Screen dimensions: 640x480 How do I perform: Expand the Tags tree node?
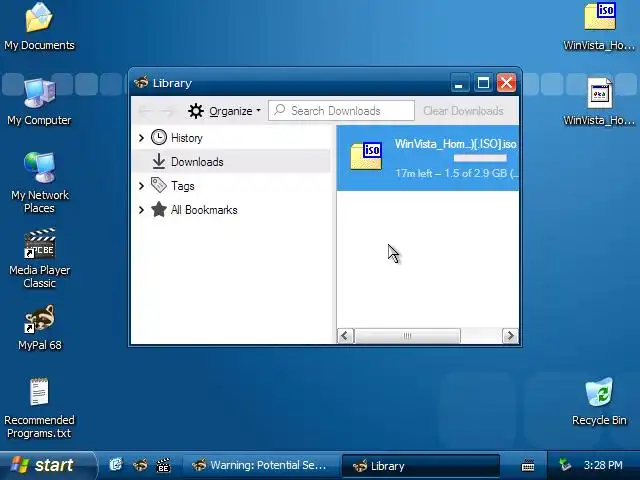(x=141, y=186)
